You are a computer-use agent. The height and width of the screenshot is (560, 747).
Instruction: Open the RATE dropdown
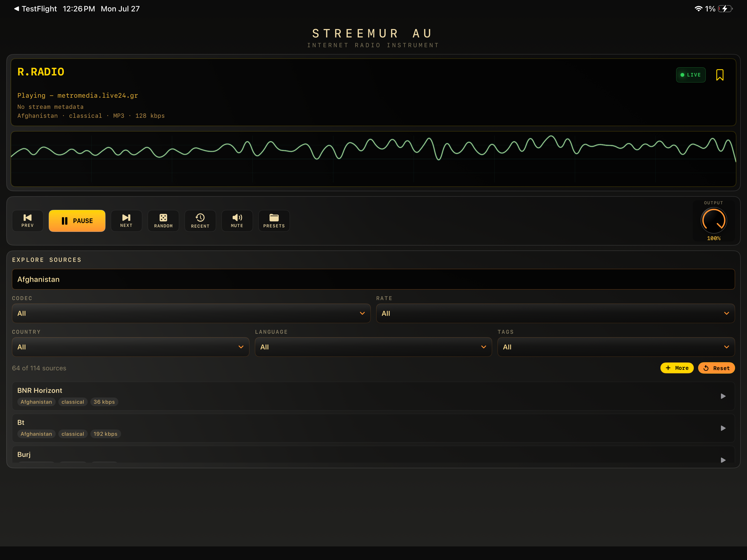(556, 313)
